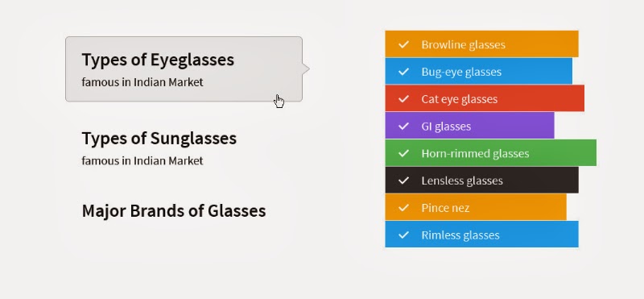Screen dimensions: 644x299
Task: Click the checkmark icon beside Browline glasses
Action: point(404,44)
